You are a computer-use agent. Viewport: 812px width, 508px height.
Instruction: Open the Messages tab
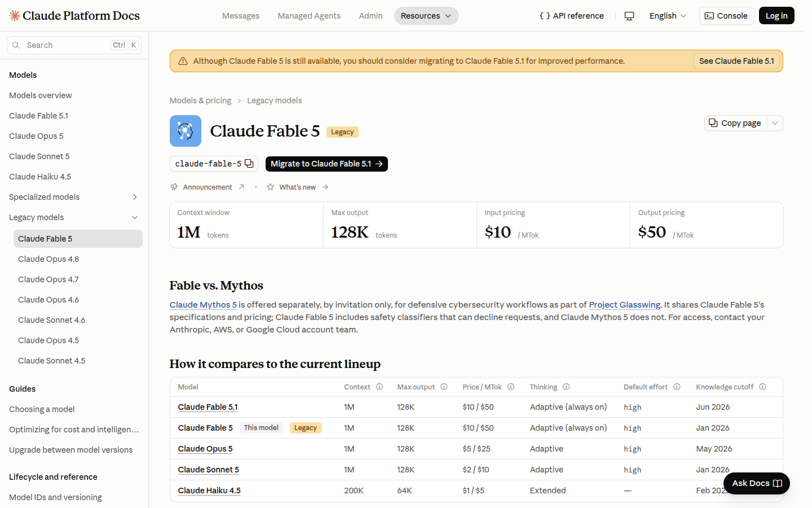click(x=241, y=16)
